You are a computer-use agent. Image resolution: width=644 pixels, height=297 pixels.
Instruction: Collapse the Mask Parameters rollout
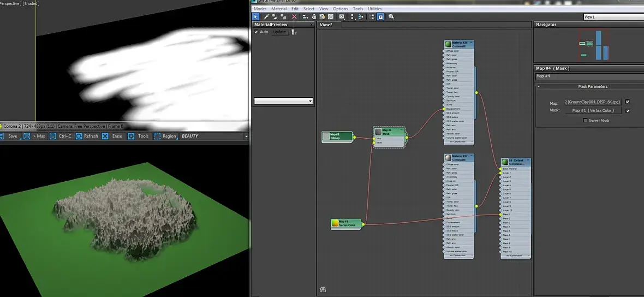click(x=539, y=87)
